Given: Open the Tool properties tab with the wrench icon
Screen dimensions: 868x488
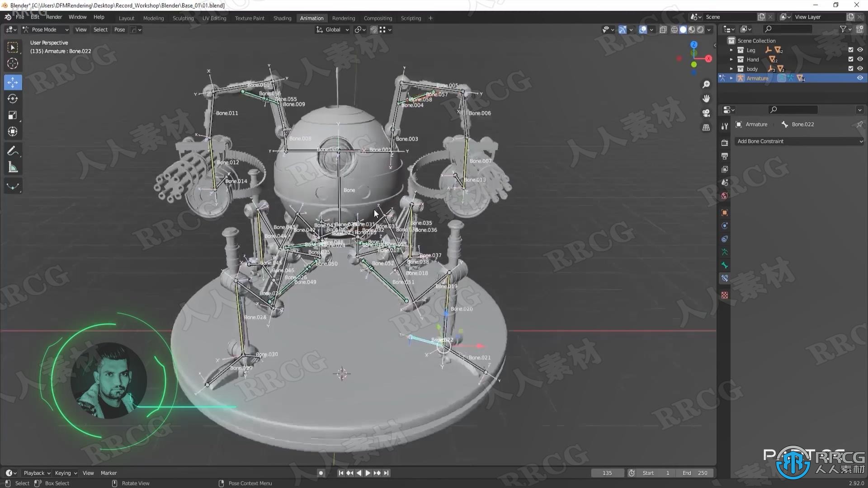Looking at the screenshot, I should 725,126.
